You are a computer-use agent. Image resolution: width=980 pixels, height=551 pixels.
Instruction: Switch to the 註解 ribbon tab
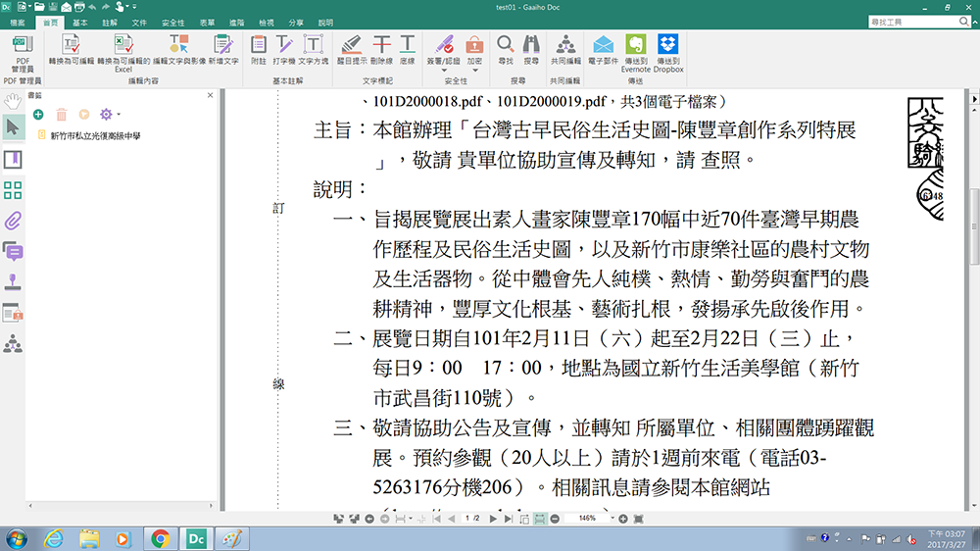(110, 22)
